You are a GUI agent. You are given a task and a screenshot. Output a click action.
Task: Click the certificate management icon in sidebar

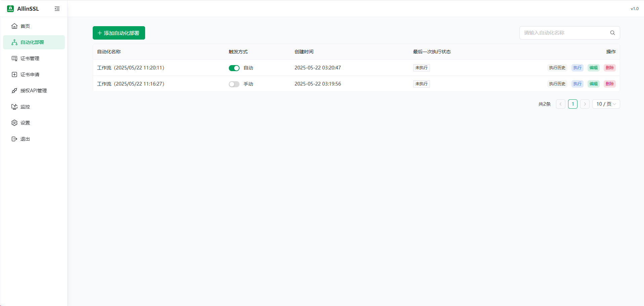(x=14, y=58)
